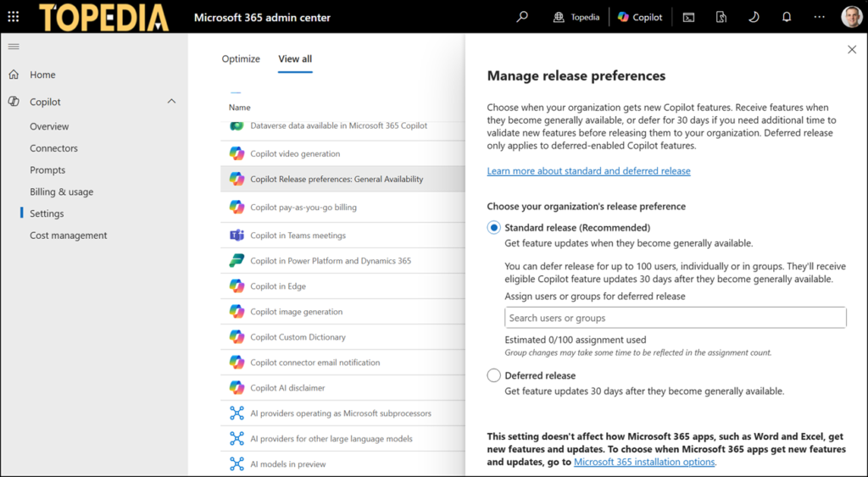Open Copilot in Edge setting
Image resolution: width=868 pixels, height=477 pixels.
pyautogui.click(x=278, y=286)
